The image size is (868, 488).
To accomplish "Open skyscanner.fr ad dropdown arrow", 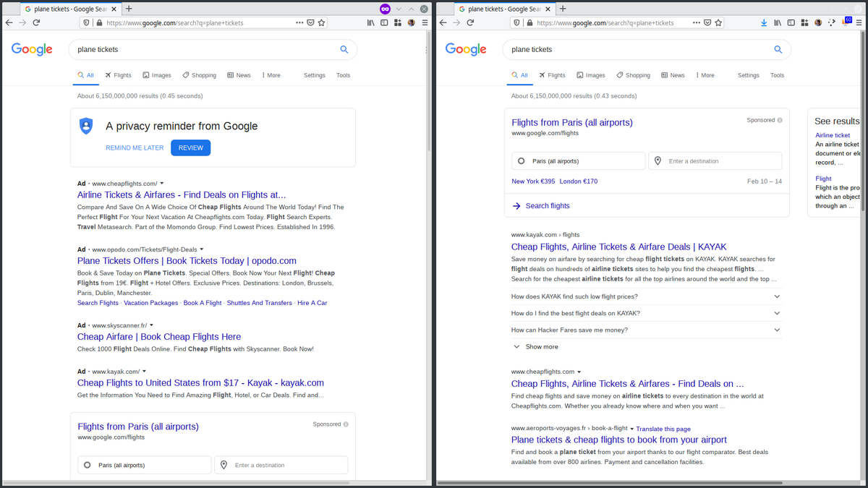I will click(x=151, y=325).
